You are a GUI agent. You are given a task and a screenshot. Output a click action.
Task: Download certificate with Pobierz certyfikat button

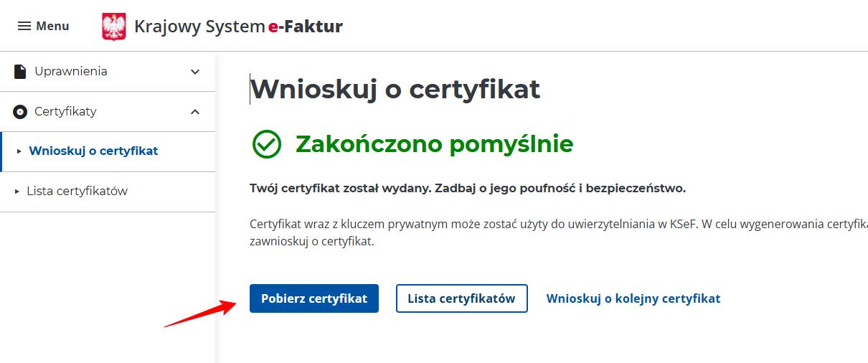[x=314, y=298]
